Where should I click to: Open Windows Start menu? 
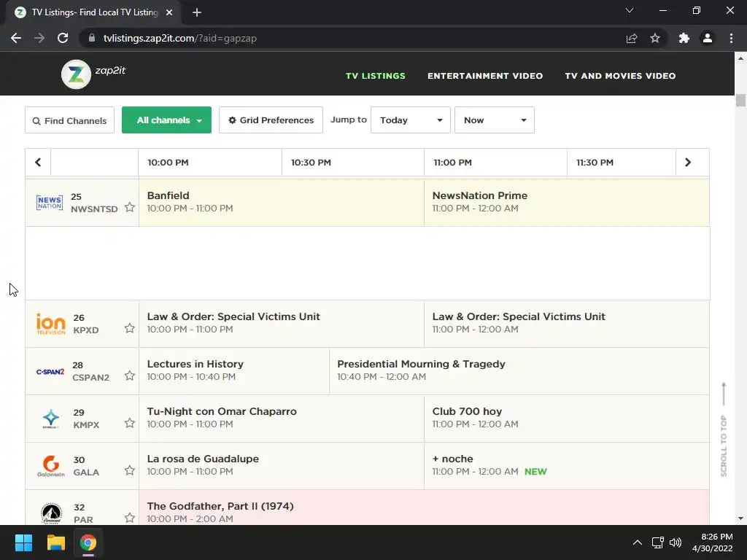click(x=23, y=542)
